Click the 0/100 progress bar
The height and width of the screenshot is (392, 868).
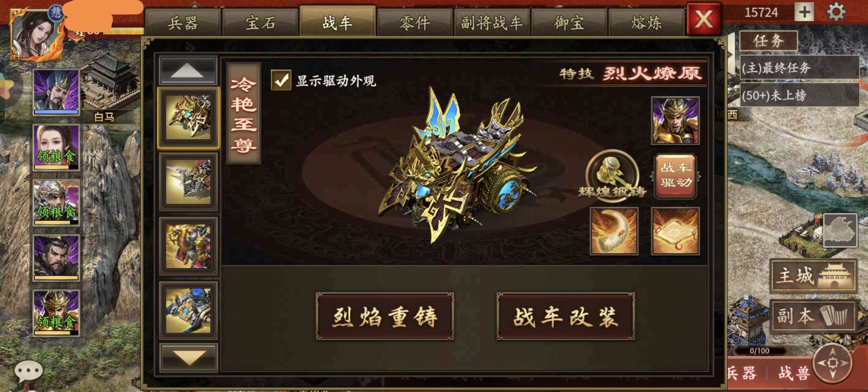point(759,351)
